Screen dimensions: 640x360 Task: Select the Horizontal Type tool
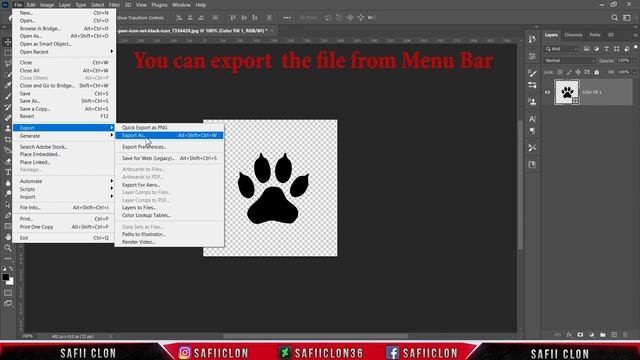coord(8,172)
